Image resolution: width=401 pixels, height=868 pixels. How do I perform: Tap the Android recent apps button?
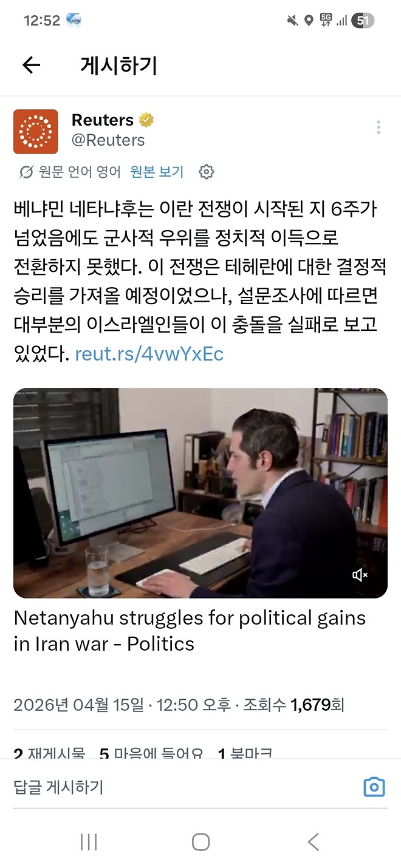pyautogui.click(x=89, y=842)
